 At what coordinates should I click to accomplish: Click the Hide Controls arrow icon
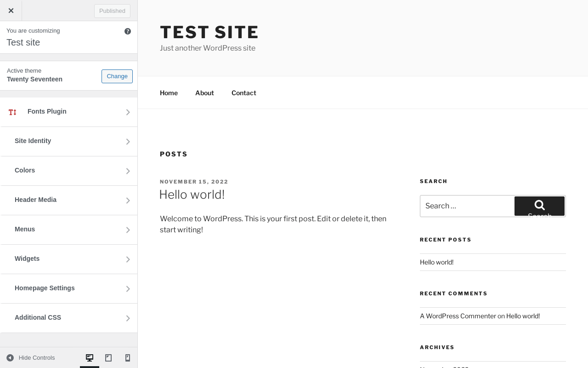tap(10, 358)
